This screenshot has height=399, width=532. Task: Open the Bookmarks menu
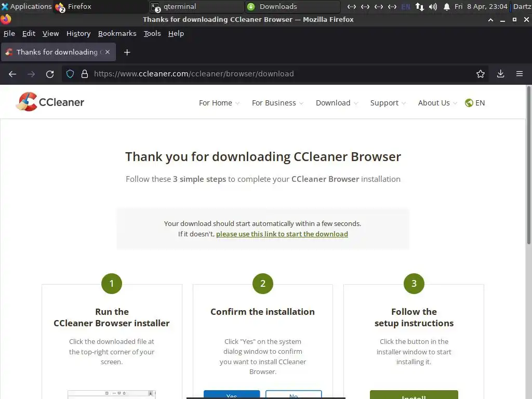click(117, 34)
